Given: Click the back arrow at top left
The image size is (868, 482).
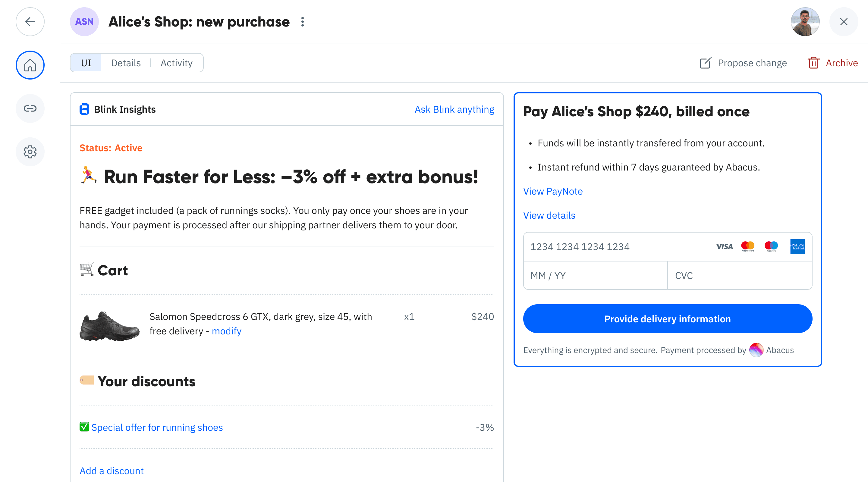Looking at the screenshot, I should point(30,22).
